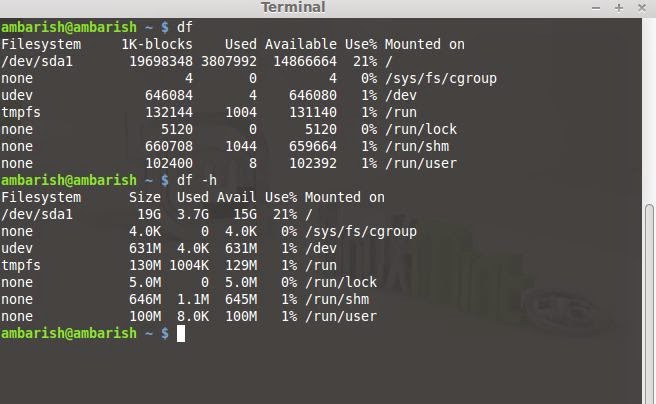656x404 pixels.
Task: Click 'tmpfs' in the df -h output
Action: coord(21,266)
